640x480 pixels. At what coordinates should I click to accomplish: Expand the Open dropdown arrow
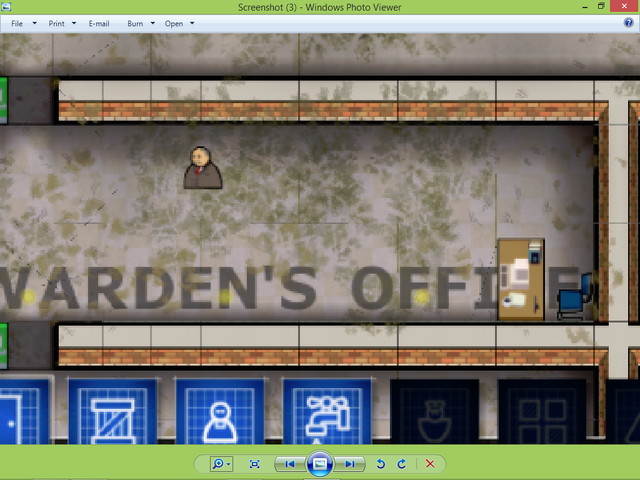pos(192,23)
